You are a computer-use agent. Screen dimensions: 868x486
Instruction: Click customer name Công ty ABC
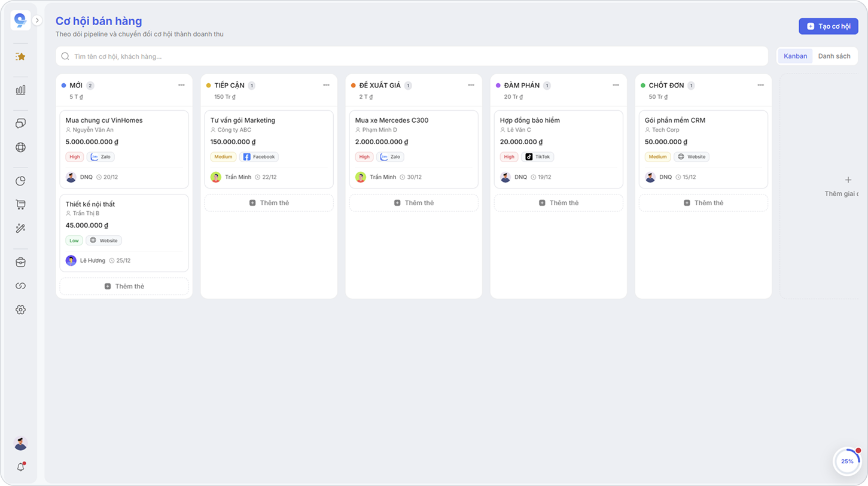(x=234, y=130)
